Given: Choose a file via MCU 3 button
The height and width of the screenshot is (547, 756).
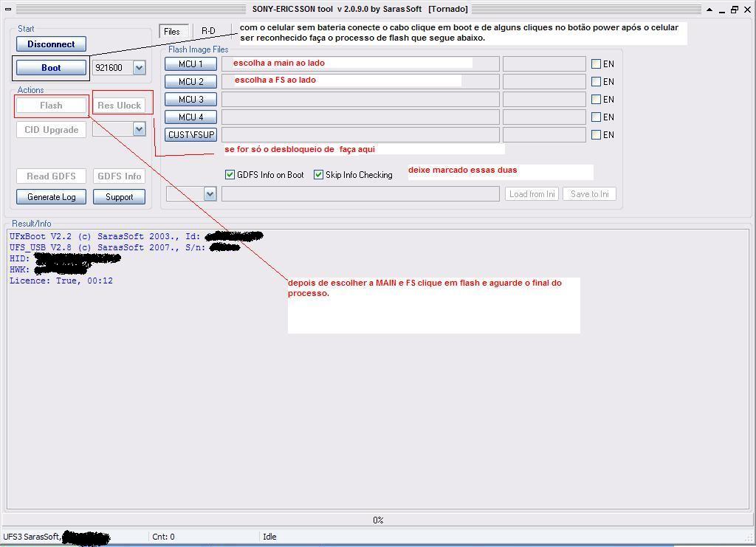Looking at the screenshot, I should [191, 99].
